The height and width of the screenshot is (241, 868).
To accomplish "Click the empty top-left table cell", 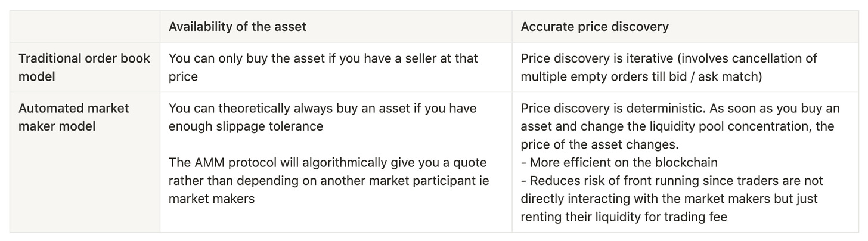I will [85, 27].
